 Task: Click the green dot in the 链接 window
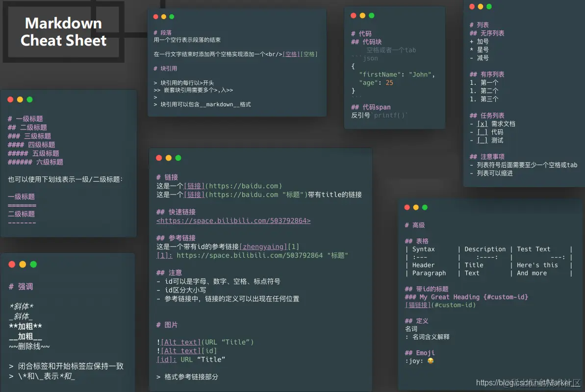point(178,158)
